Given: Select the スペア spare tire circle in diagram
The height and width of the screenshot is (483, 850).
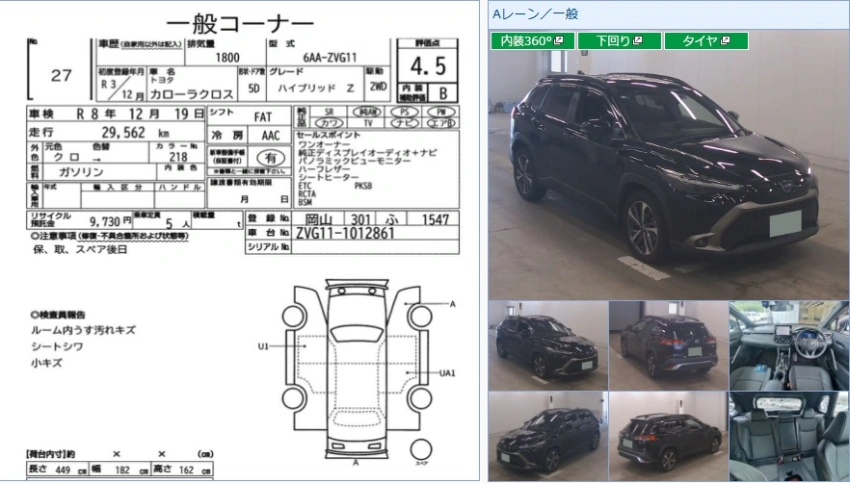Looking at the screenshot, I should 421,450.
